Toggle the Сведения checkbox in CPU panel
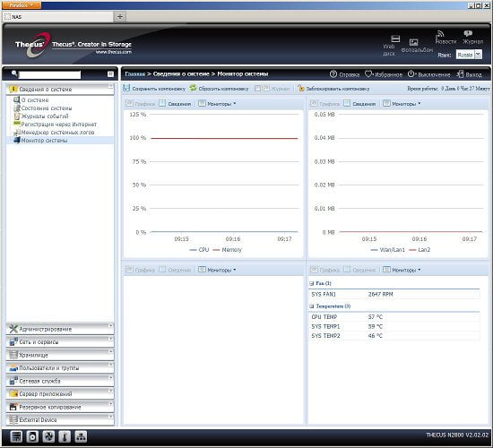The width and height of the screenshot is (493, 448). click(x=162, y=103)
